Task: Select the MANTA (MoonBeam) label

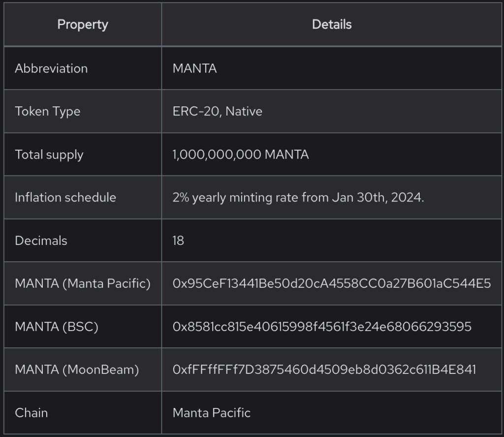Action: click(77, 370)
